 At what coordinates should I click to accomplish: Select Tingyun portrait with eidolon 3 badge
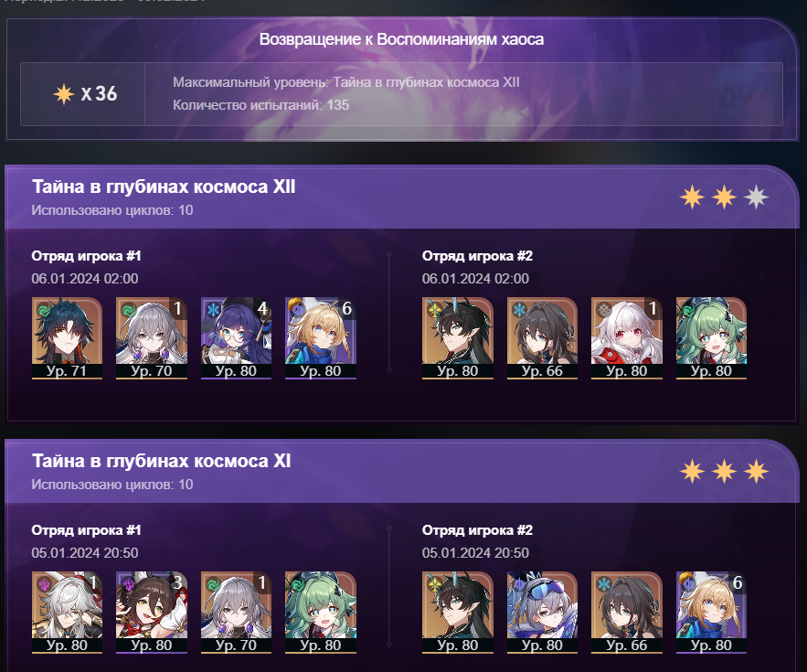[x=152, y=613]
